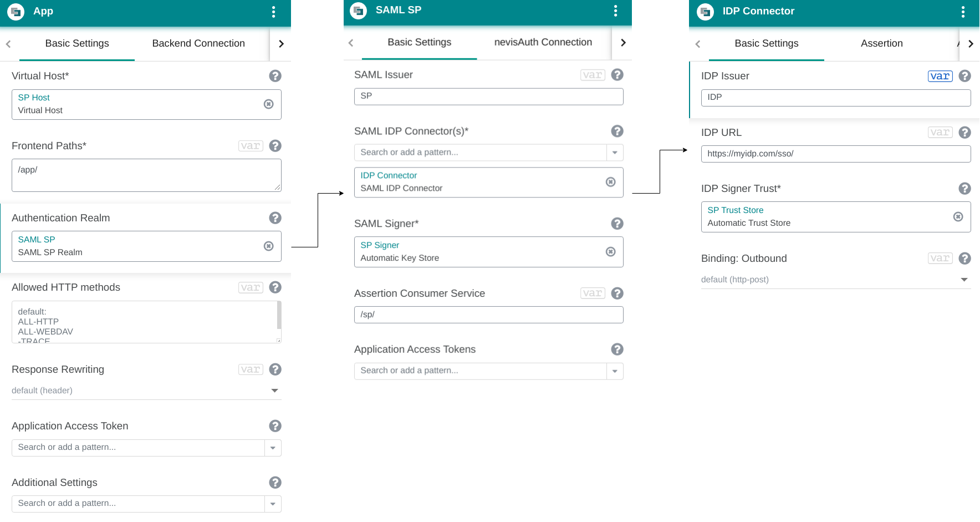This screenshot has height=522, width=980.
Task: Remove IDP Connector from SAML IDP Connectors
Action: (x=610, y=182)
